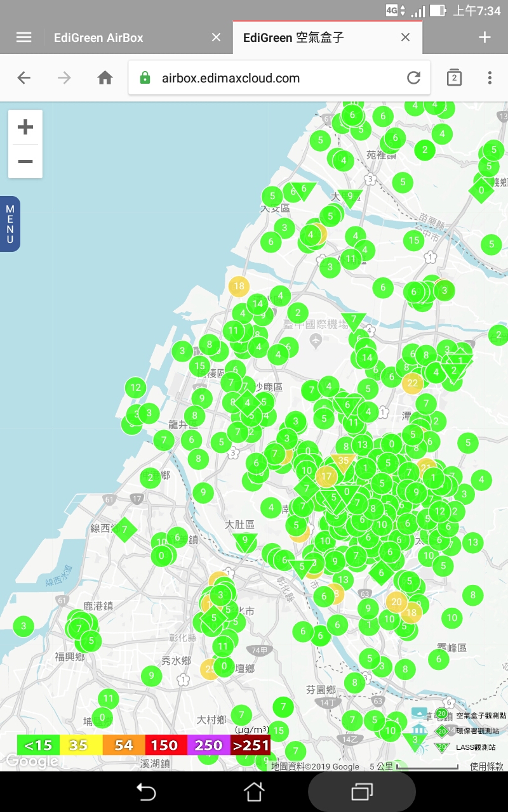Switch to the EdiGreen AirBox tab
Image resolution: width=508 pixels, height=812 pixels.
(x=98, y=37)
